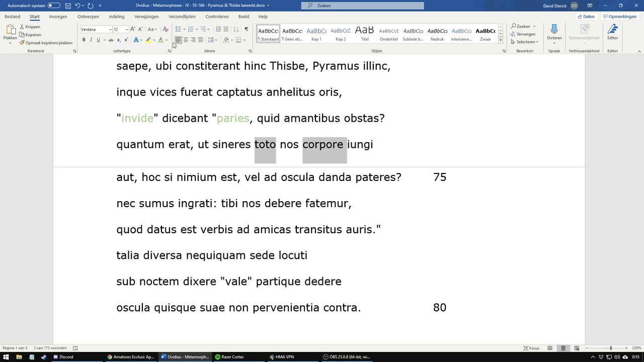Clear all formatting from selection
Viewport: 644px width, 362px height.
[x=166, y=29]
